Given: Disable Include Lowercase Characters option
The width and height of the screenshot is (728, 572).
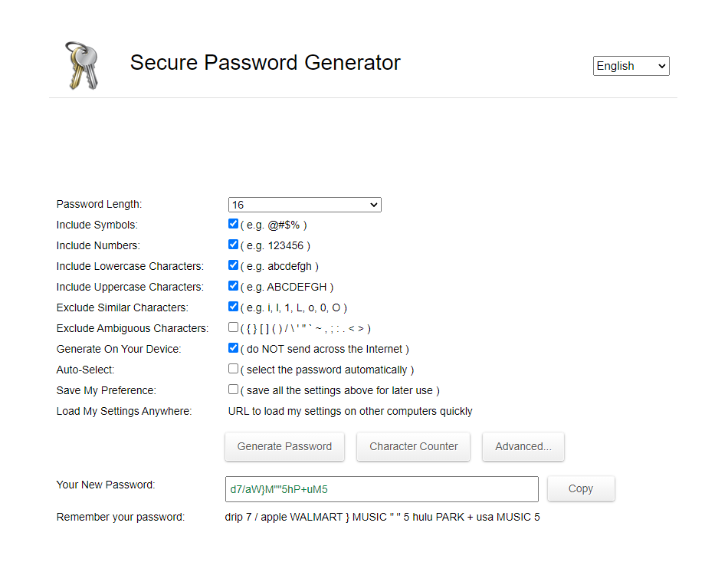Looking at the screenshot, I should (234, 265).
